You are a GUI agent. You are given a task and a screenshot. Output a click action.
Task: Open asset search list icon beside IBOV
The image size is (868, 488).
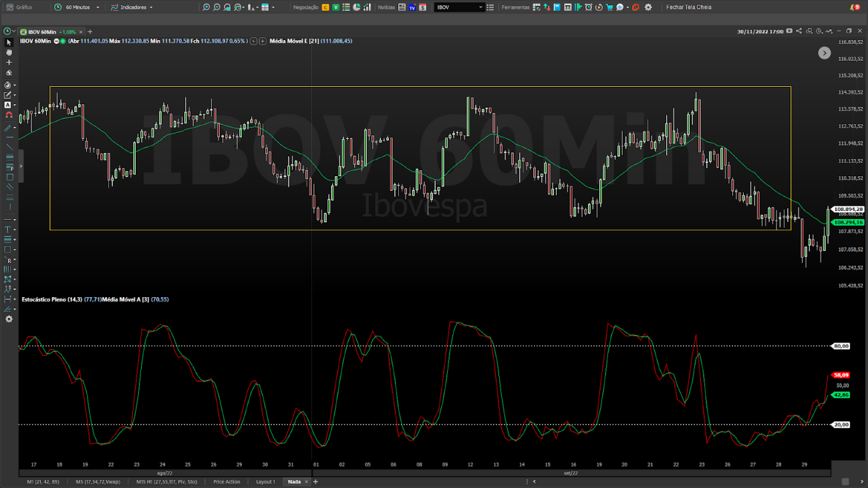(x=490, y=7)
